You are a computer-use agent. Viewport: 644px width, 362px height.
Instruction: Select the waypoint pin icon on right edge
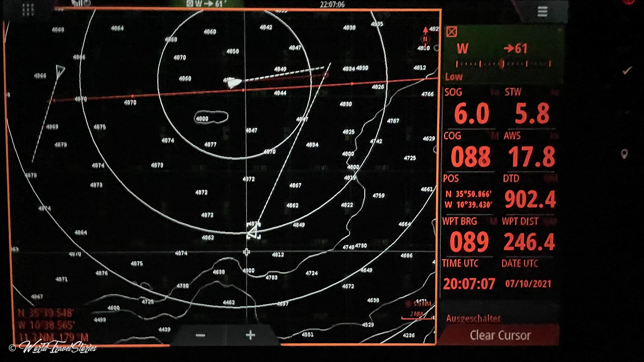pos(625,154)
